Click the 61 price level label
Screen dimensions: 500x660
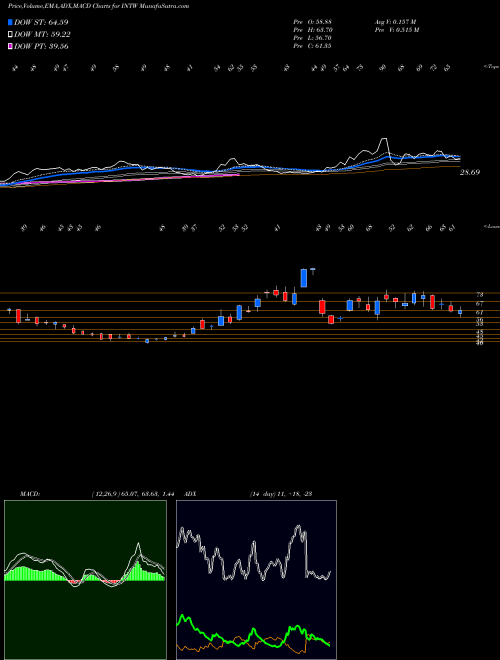(x=479, y=312)
